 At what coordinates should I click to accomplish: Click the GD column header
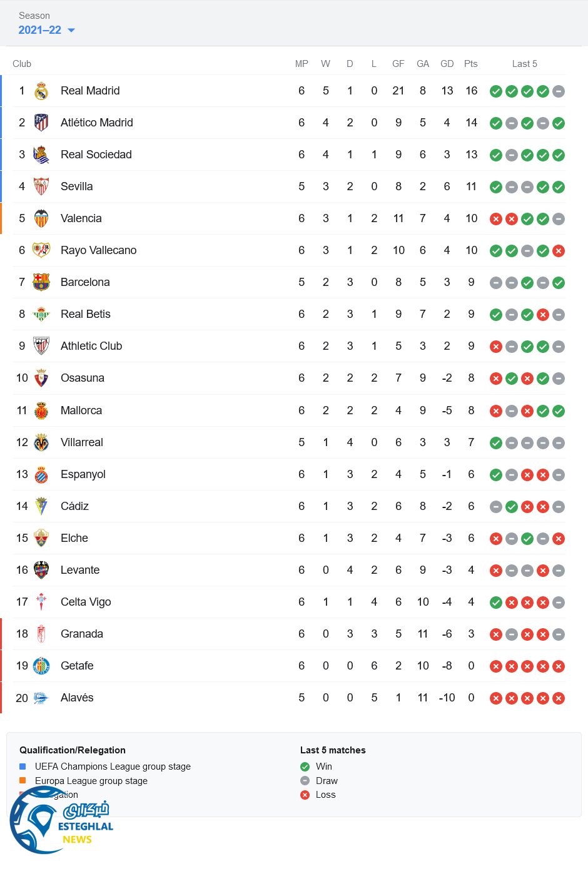pos(447,64)
